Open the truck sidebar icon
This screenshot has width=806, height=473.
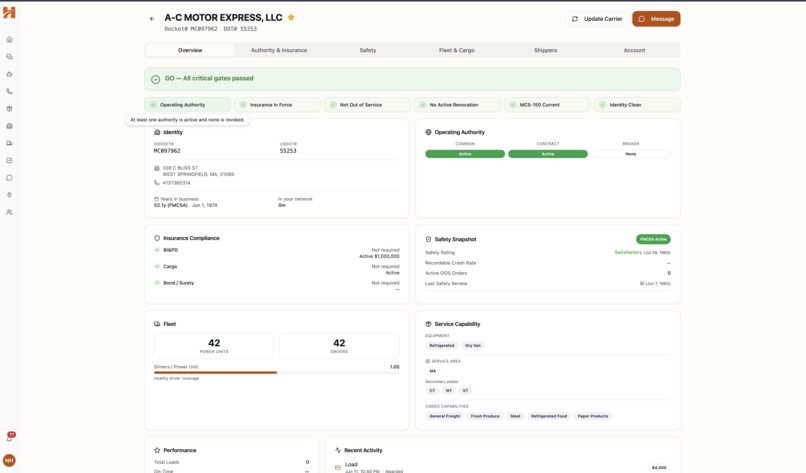pos(9,143)
